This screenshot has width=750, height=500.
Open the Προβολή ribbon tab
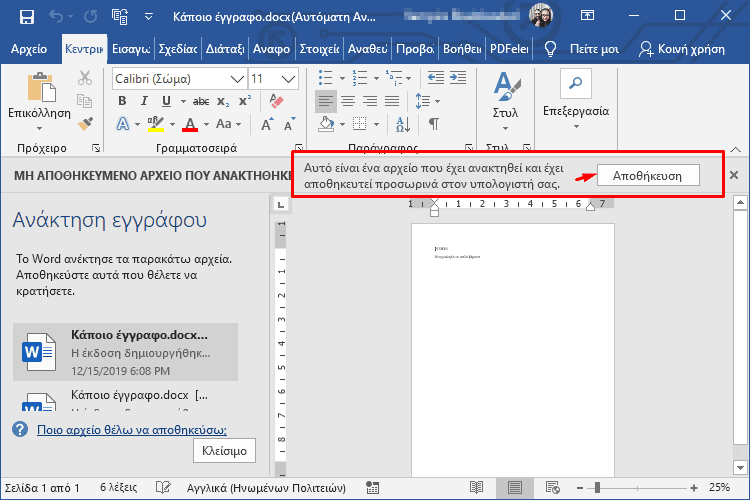pos(415,49)
